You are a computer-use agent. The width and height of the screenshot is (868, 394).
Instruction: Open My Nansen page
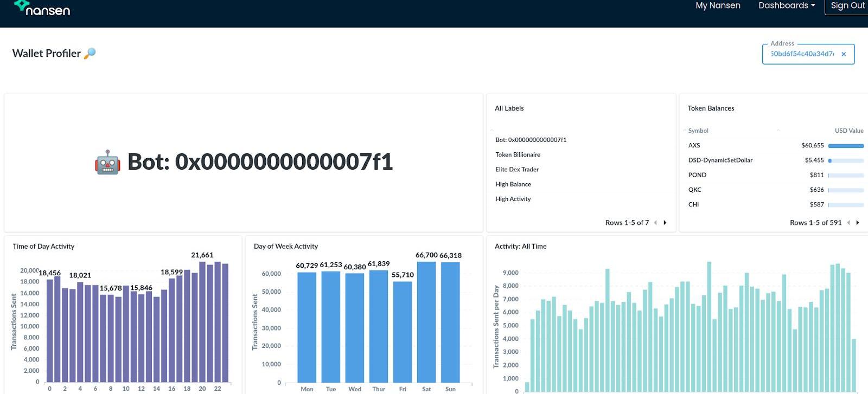[x=718, y=6]
